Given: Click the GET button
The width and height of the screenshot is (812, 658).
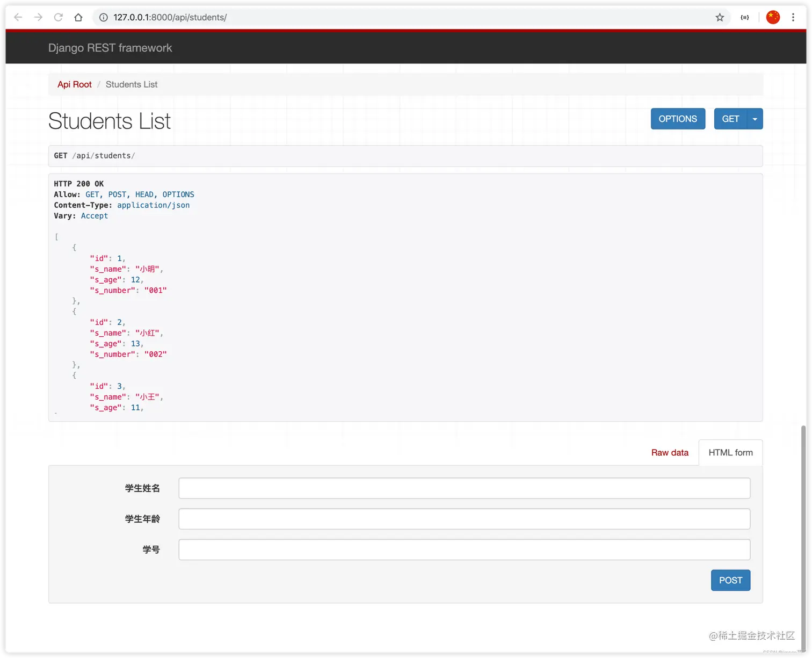Looking at the screenshot, I should click(730, 119).
